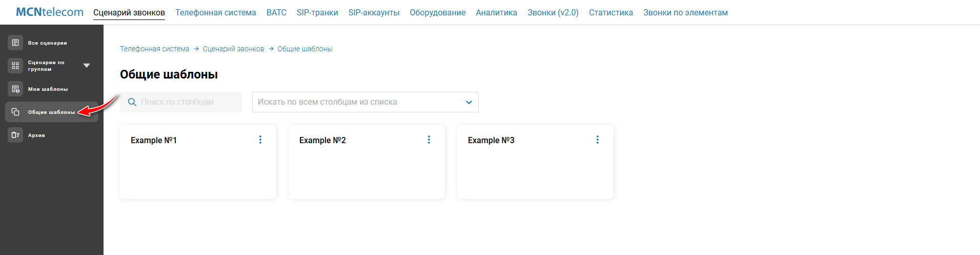Open the three-dot menu on Example №2
This screenshot has width=980, height=255.
(429, 140)
